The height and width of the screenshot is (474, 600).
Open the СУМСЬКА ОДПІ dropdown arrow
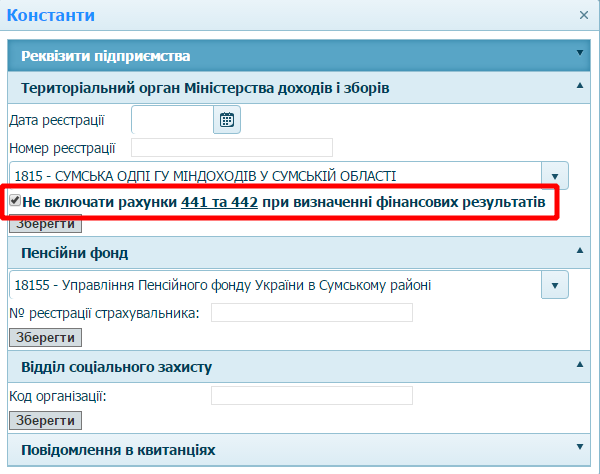[x=555, y=174]
